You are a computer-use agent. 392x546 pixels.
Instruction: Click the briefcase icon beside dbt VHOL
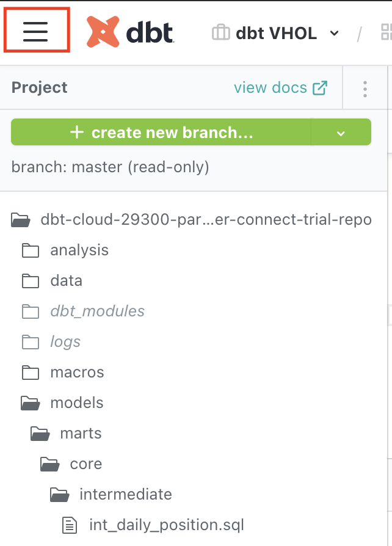click(220, 32)
